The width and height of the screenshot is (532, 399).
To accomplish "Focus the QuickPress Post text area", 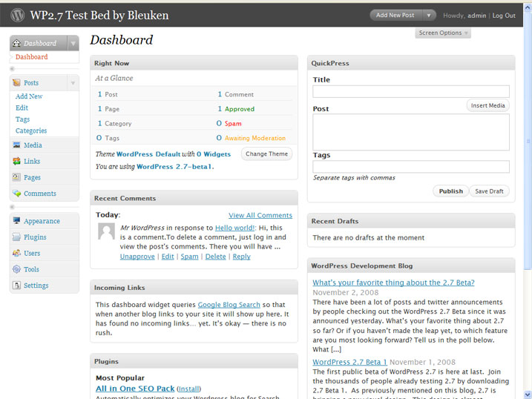I will [x=411, y=132].
